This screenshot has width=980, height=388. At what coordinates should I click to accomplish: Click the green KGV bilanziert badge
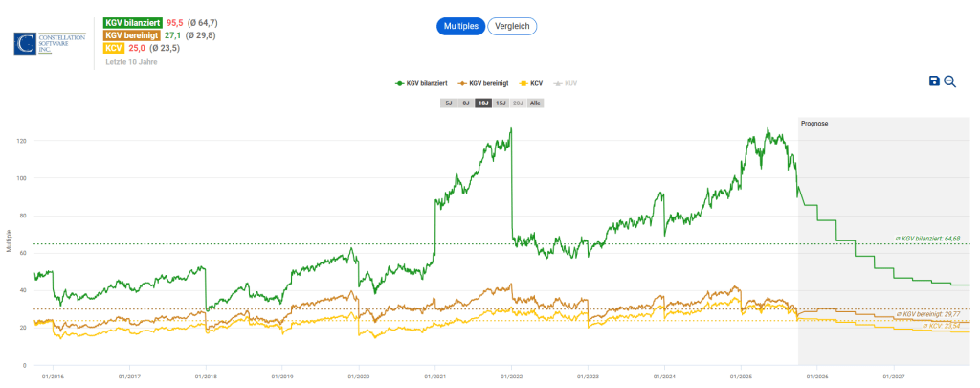pyautogui.click(x=133, y=22)
